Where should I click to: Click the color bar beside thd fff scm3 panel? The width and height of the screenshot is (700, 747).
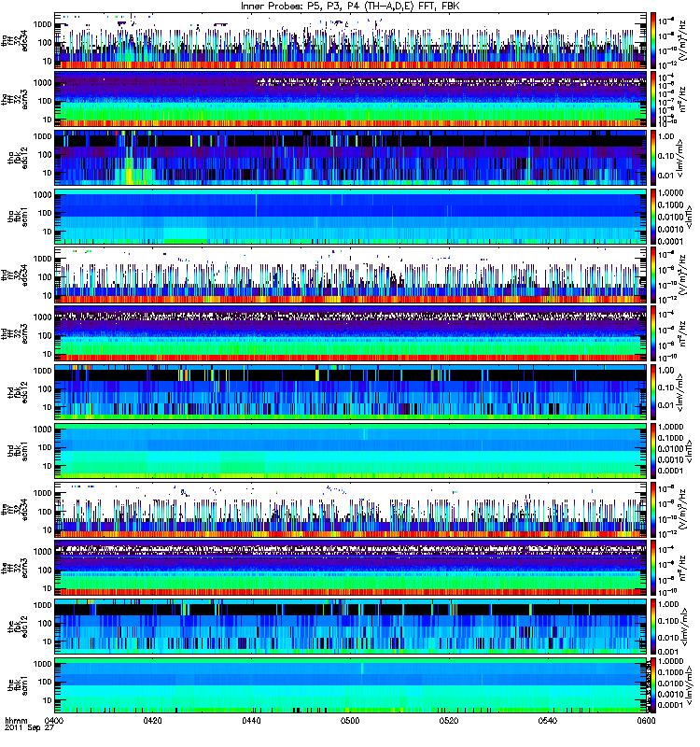point(652,333)
